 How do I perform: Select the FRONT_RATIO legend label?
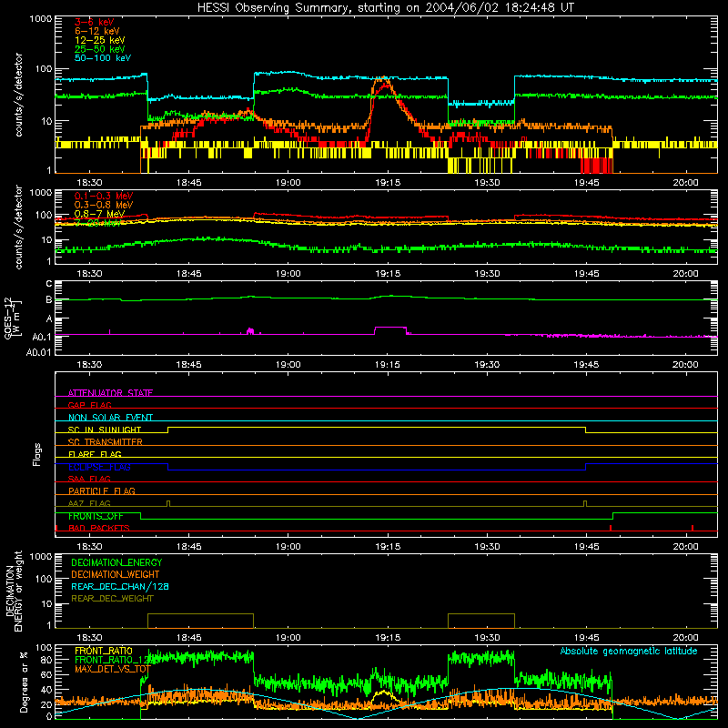[x=104, y=651]
